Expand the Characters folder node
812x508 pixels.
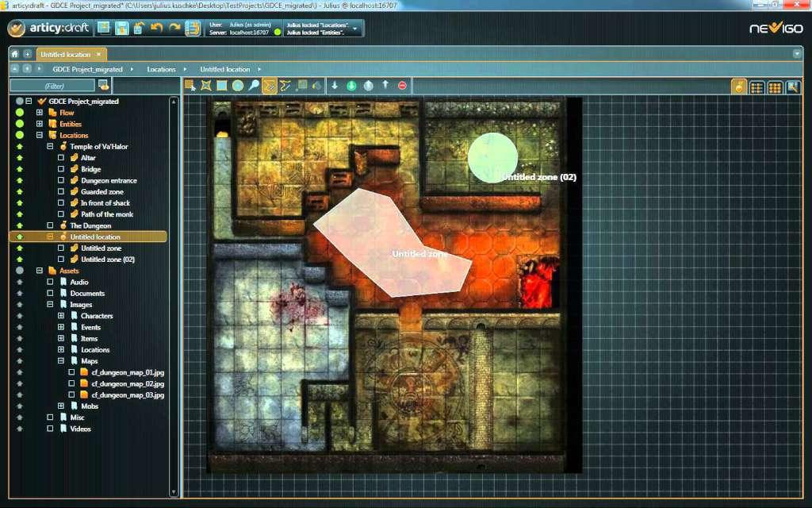point(60,316)
